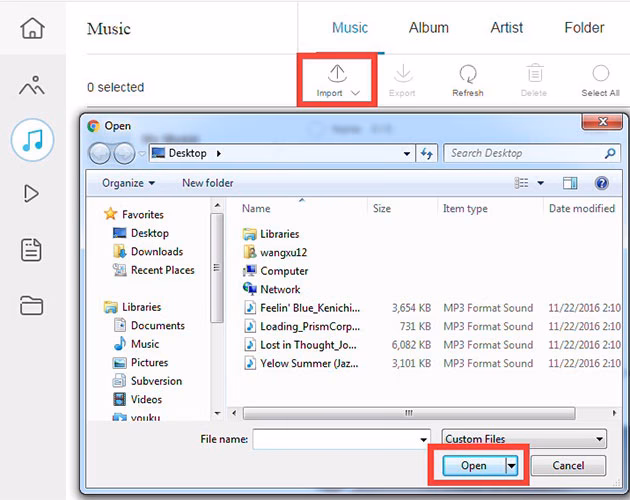This screenshot has width=630, height=500.
Task: Click the dialog Help question mark icon
Action: (602, 183)
